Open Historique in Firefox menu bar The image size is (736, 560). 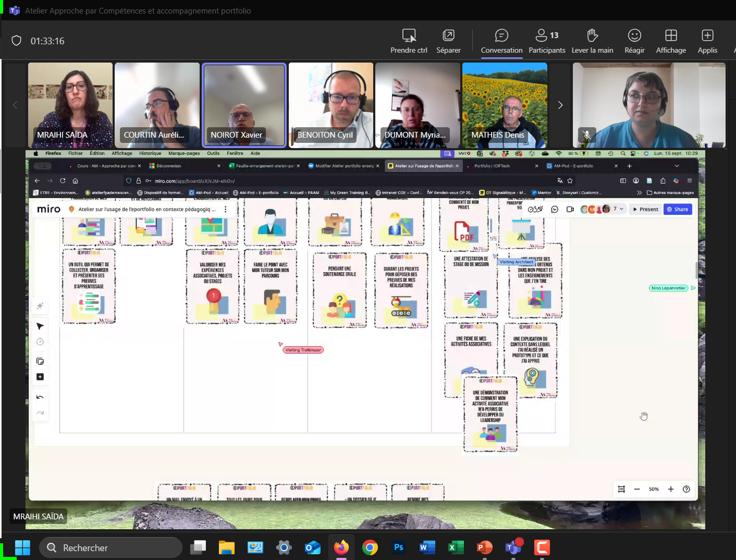coord(150,153)
